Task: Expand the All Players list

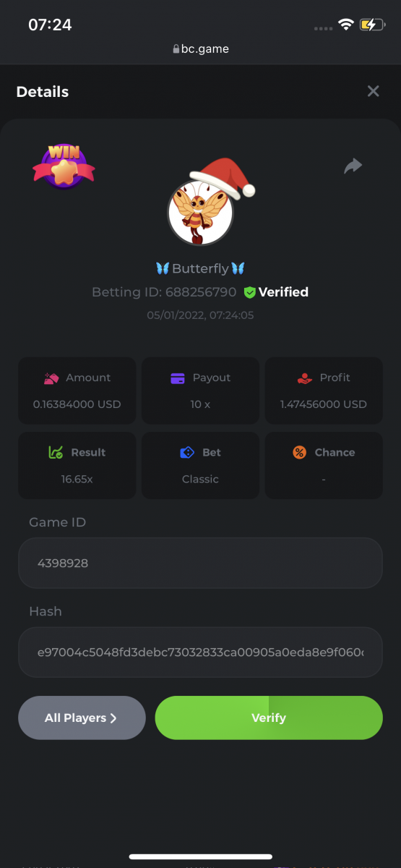Action: pyautogui.click(x=82, y=718)
